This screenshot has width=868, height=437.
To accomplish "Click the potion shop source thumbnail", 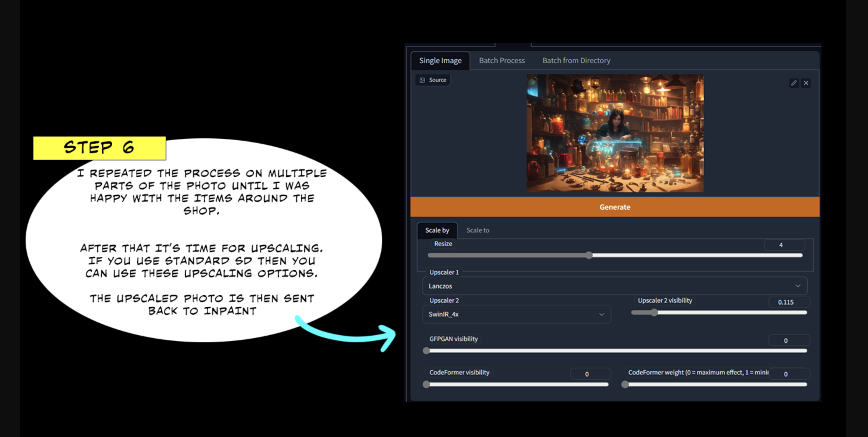I will click(x=615, y=134).
